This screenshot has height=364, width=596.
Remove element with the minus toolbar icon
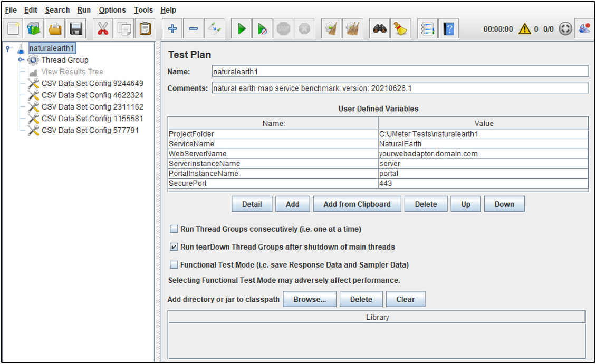pyautogui.click(x=193, y=28)
